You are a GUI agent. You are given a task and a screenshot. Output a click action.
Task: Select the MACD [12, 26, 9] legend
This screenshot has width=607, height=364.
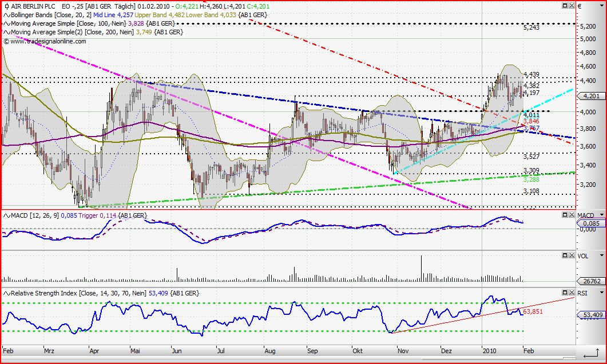(x=35, y=215)
